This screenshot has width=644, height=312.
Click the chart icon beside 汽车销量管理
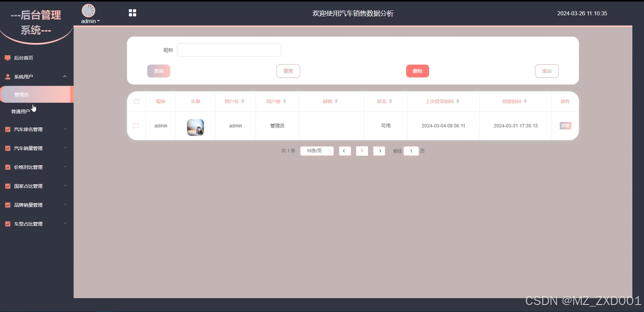point(7,148)
